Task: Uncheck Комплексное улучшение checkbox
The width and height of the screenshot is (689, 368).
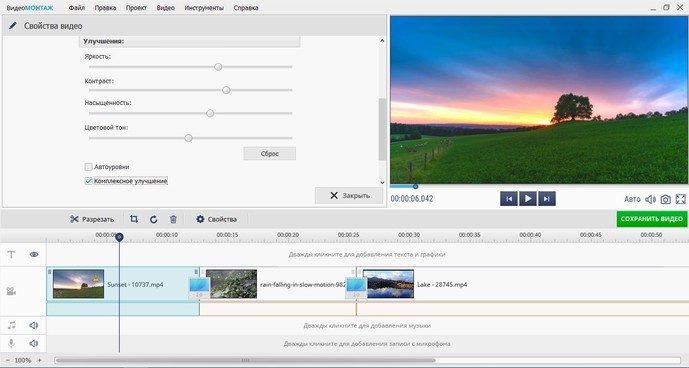Action: click(x=88, y=181)
